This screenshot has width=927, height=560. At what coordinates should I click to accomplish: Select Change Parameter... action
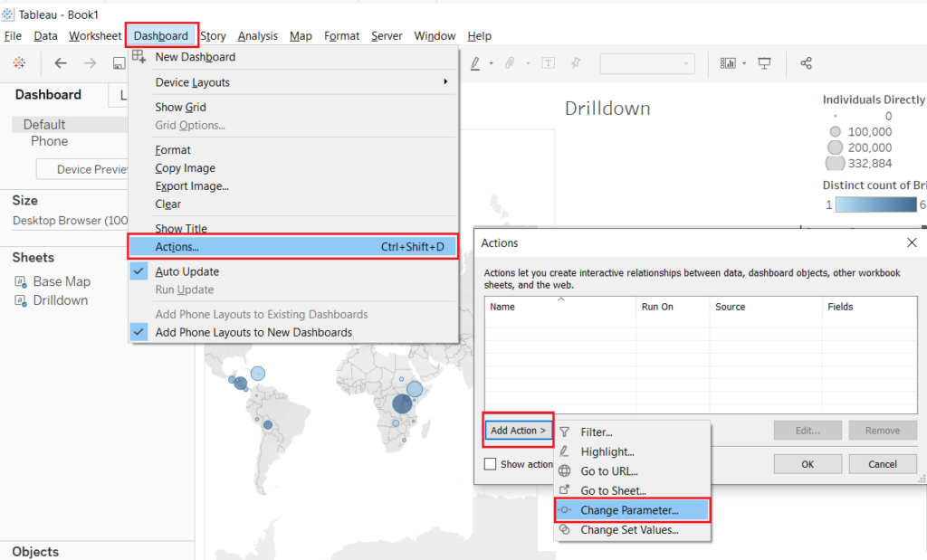(632, 510)
